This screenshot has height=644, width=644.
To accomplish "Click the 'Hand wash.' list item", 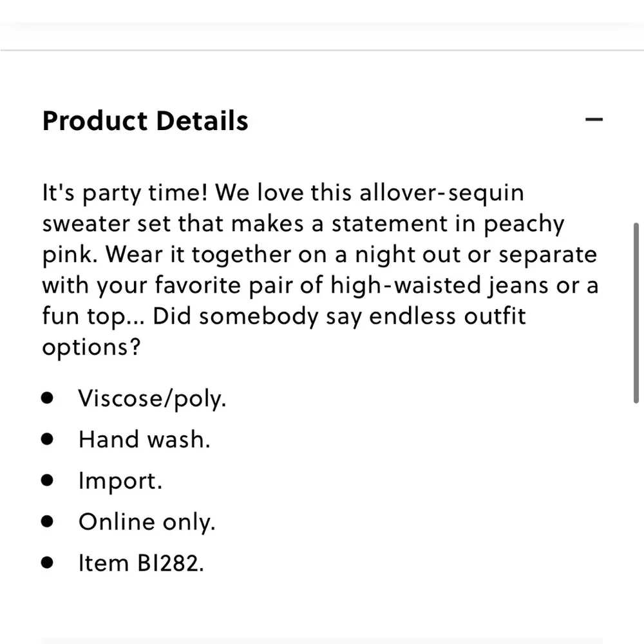I will pos(144,440).
